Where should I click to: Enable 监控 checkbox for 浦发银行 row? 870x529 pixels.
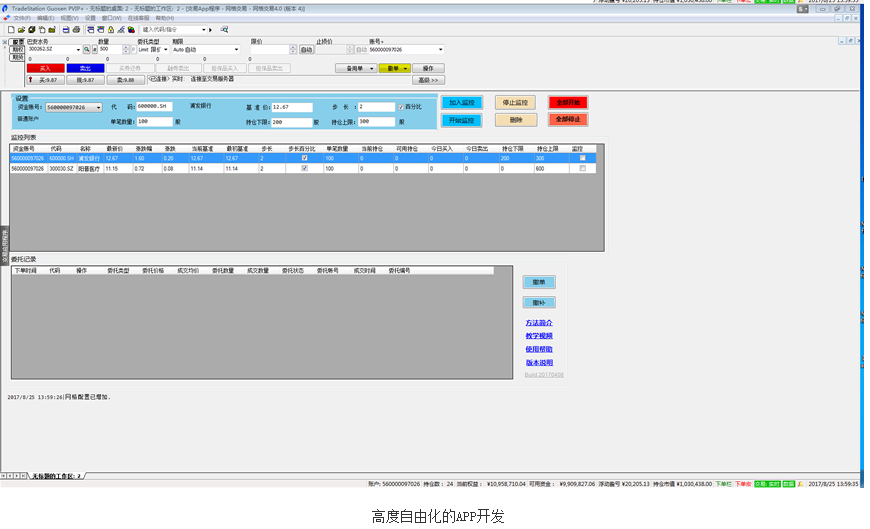tap(583, 158)
